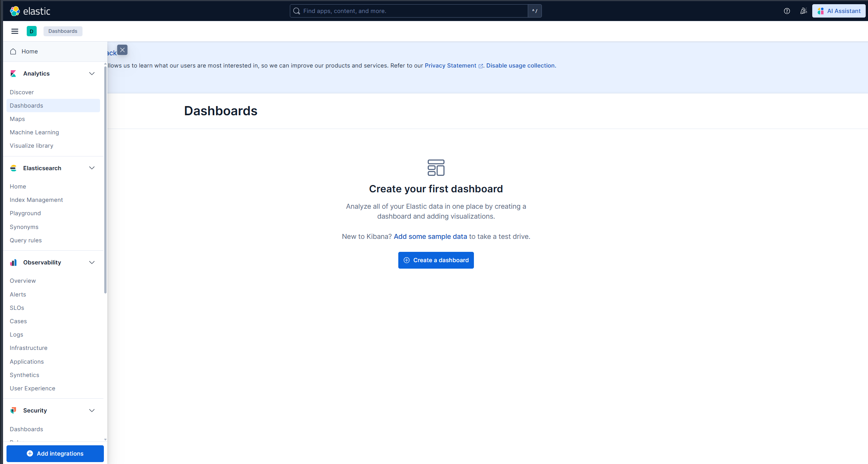Collapse the Observability section
Image resolution: width=868 pixels, height=464 pixels.
[x=92, y=262]
